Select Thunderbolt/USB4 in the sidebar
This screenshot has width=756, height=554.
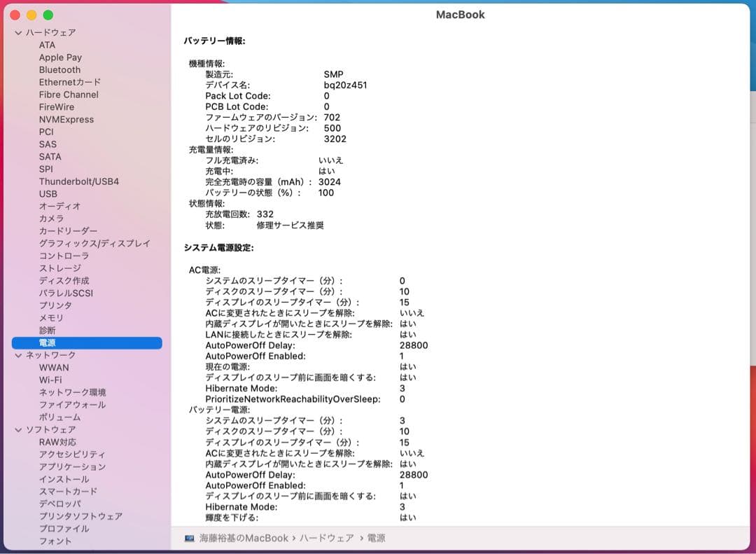point(79,181)
